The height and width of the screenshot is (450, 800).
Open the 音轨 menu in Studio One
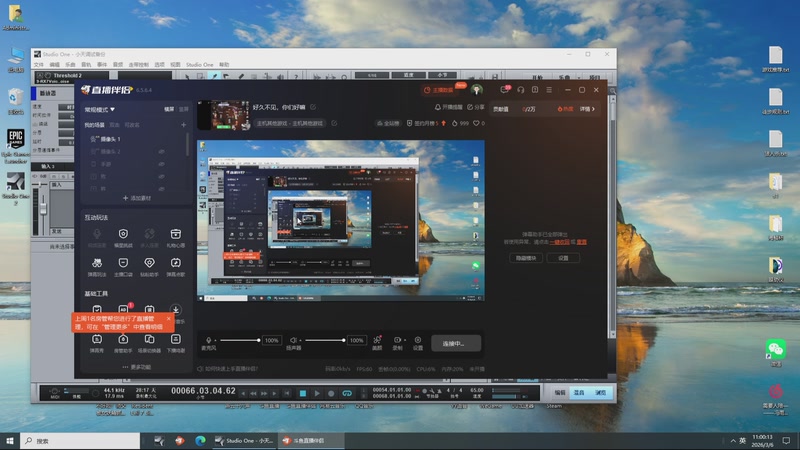coord(86,65)
